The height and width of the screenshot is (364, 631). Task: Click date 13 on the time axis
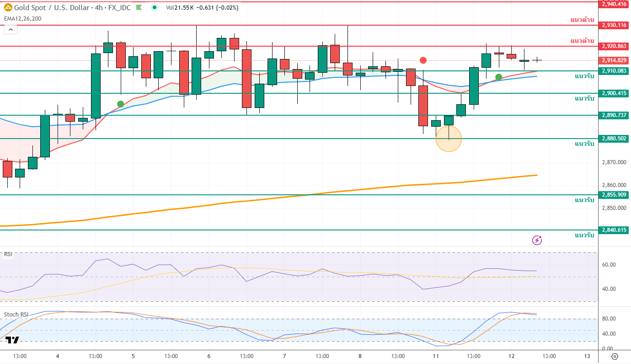coord(587,356)
